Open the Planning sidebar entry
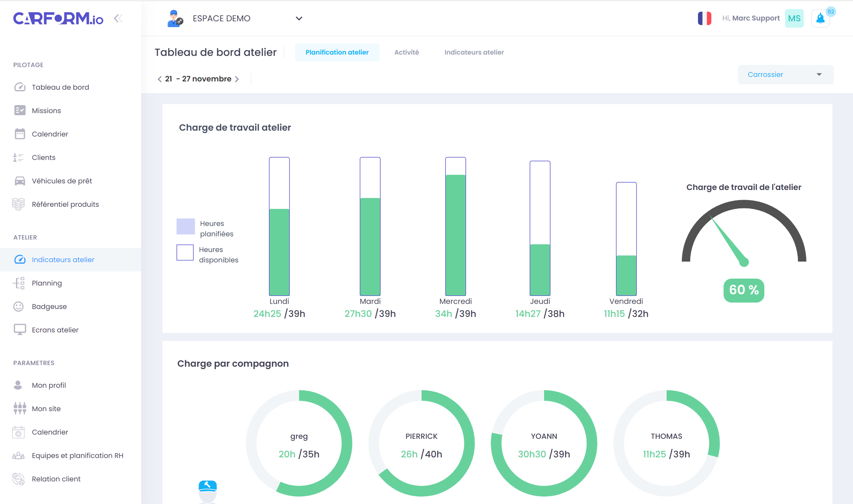 (x=47, y=283)
